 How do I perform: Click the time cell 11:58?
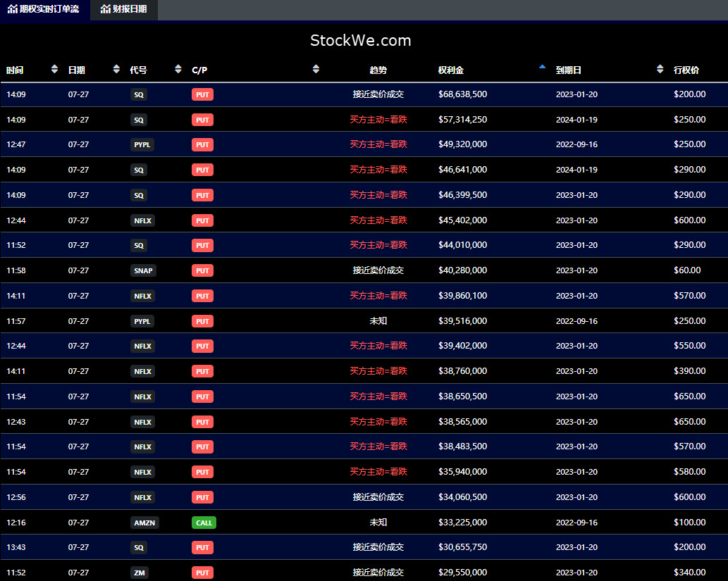[x=16, y=270]
